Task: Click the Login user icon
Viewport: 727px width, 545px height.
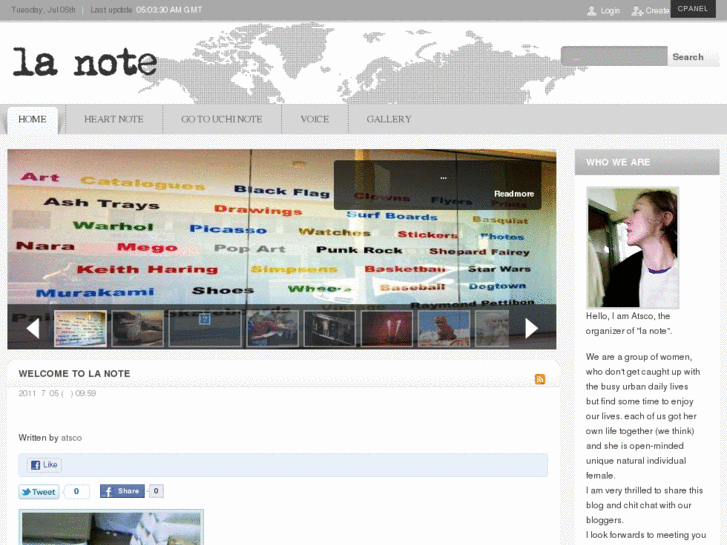Action: [x=591, y=11]
